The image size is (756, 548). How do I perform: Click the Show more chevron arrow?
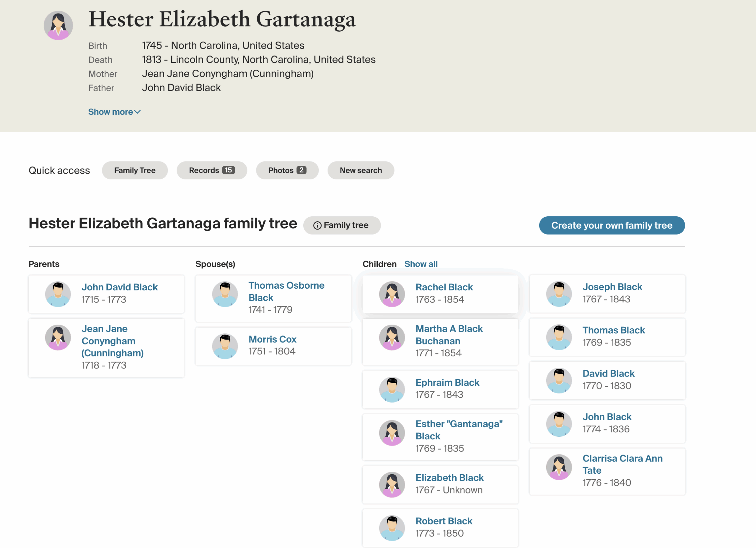click(x=137, y=112)
